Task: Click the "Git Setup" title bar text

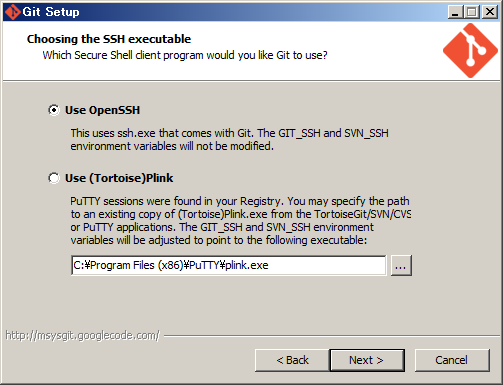Action: [51, 12]
